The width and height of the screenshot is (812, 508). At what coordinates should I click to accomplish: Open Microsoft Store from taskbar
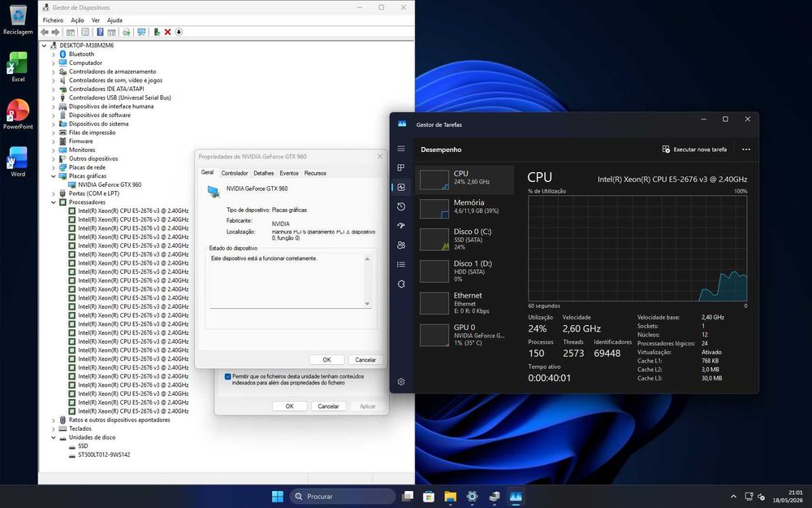(x=428, y=496)
